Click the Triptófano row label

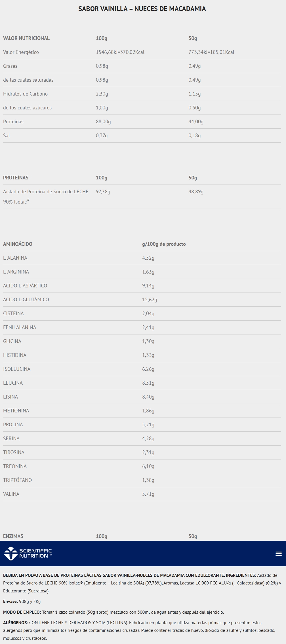[17, 480]
